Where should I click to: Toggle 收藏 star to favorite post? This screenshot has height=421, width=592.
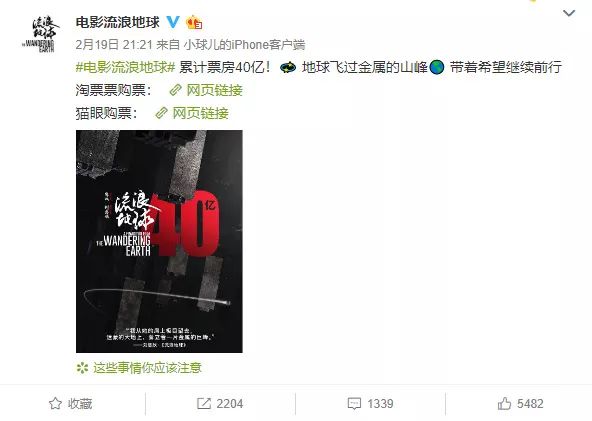71,404
